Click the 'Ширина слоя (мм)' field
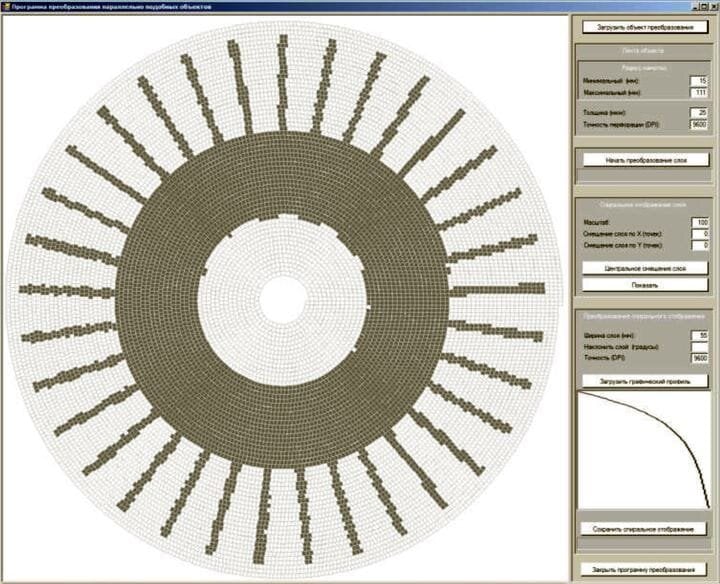720x584 pixels. click(698, 335)
